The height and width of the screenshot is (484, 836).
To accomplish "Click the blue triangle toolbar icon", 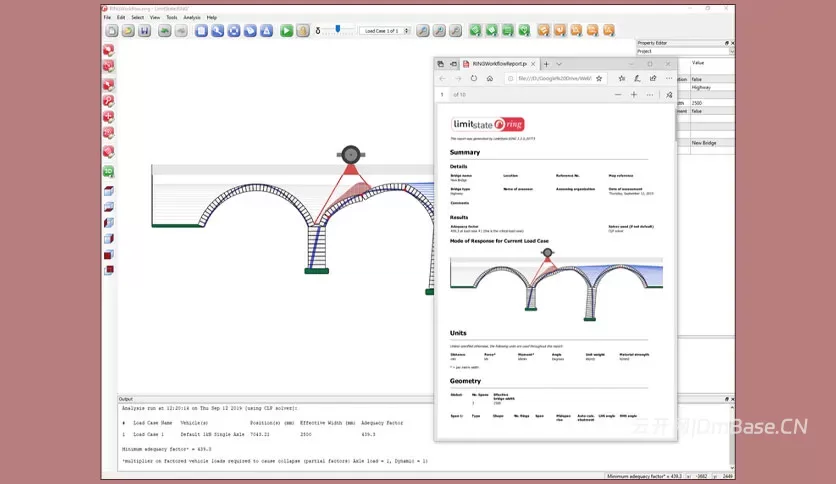I will point(267,31).
